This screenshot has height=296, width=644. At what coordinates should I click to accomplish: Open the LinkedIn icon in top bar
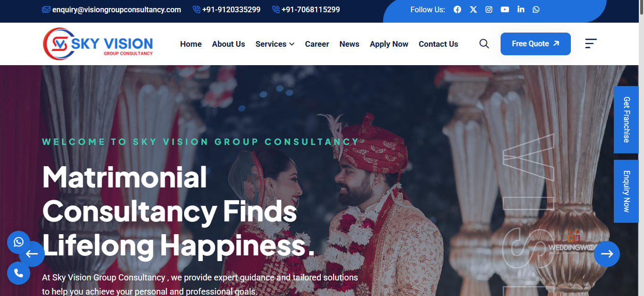tap(521, 9)
